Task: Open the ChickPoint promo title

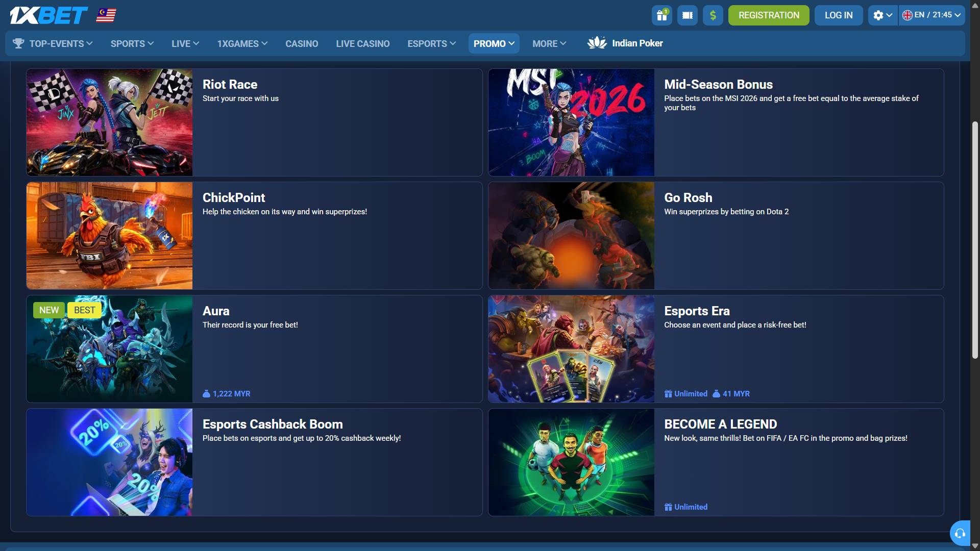Action: (234, 198)
